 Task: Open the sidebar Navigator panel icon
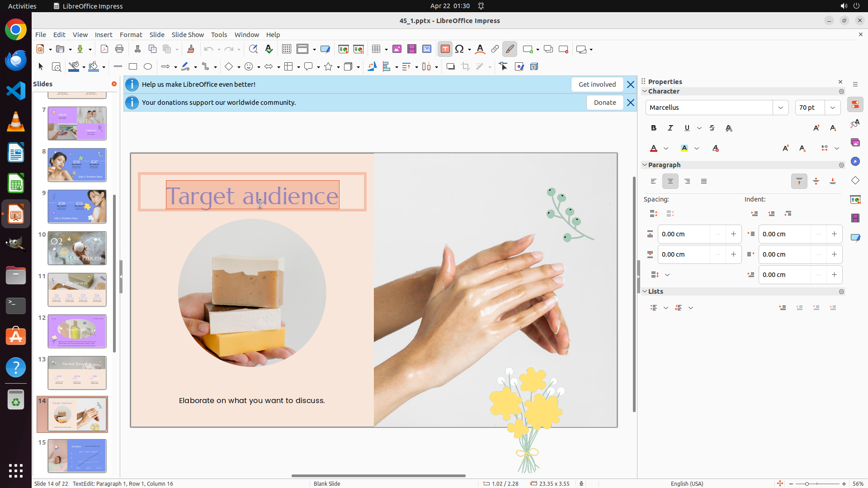(855, 162)
